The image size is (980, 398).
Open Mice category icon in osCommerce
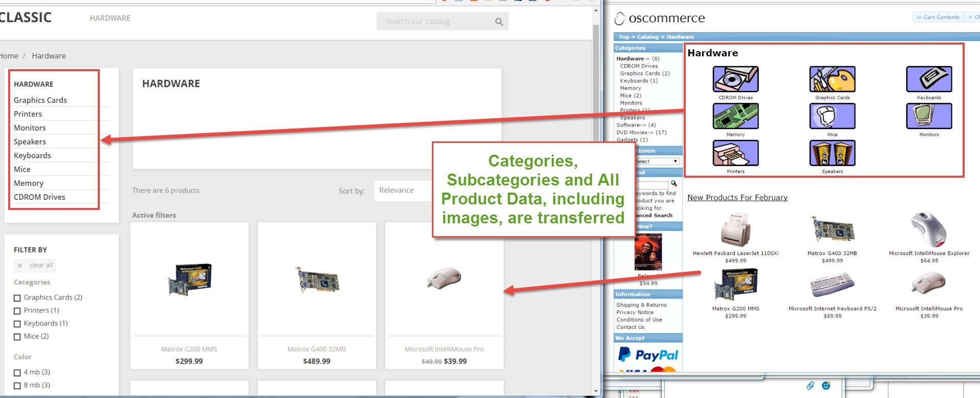(x=832, y=116)
